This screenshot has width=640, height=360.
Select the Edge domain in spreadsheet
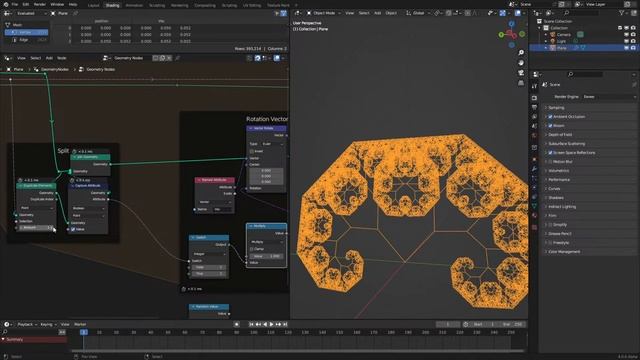click(26, 40)
